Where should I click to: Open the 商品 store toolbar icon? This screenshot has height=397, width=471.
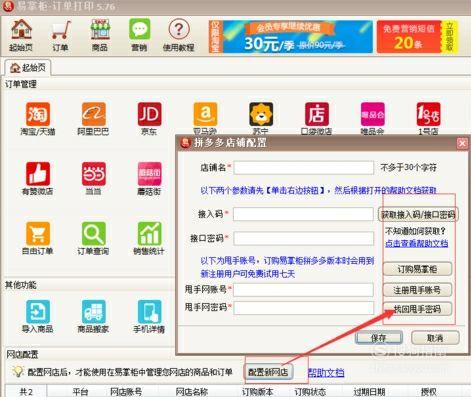[x=100, y=35]
